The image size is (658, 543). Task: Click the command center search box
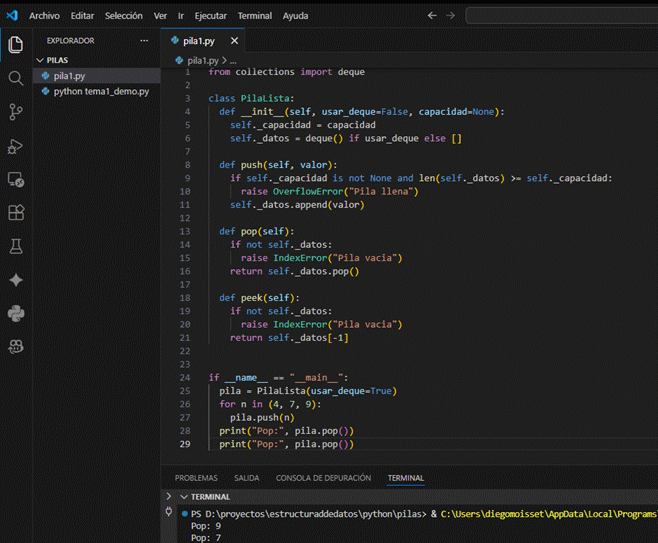[560, 16]
